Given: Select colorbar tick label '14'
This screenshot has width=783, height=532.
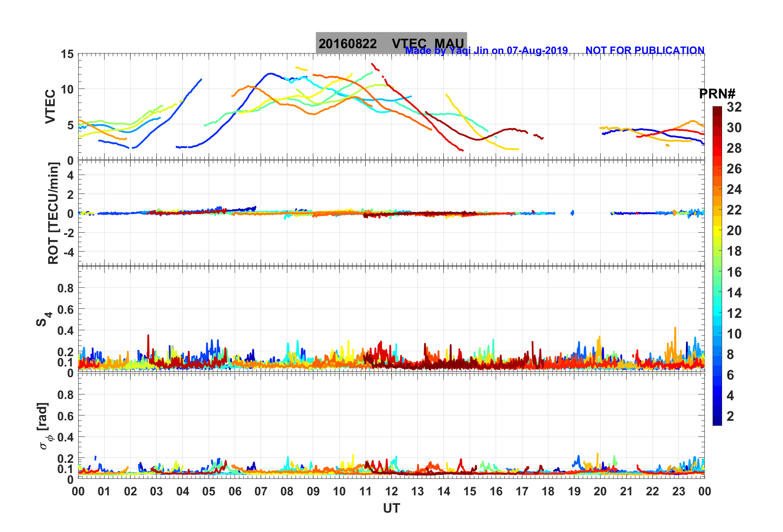Looking at the screenshot, I should click(734, 293).
